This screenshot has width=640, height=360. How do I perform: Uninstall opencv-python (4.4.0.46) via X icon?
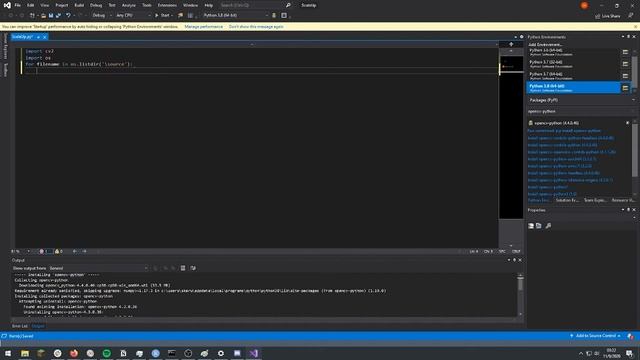pyautogui.click(x=627, y=123)
